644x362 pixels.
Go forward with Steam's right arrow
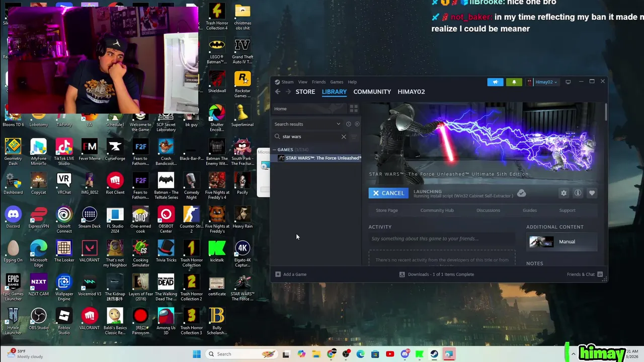[288, 92]
